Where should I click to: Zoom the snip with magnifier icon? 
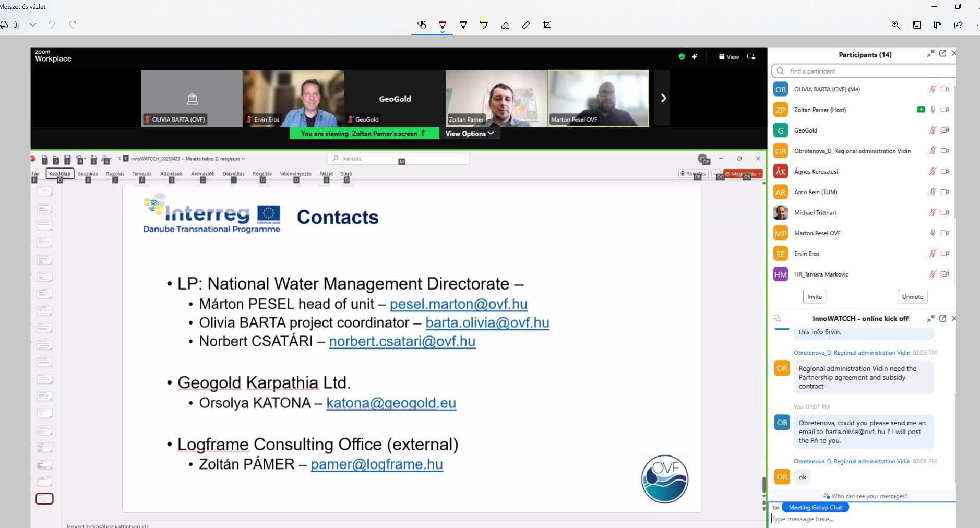click(896, 25)
